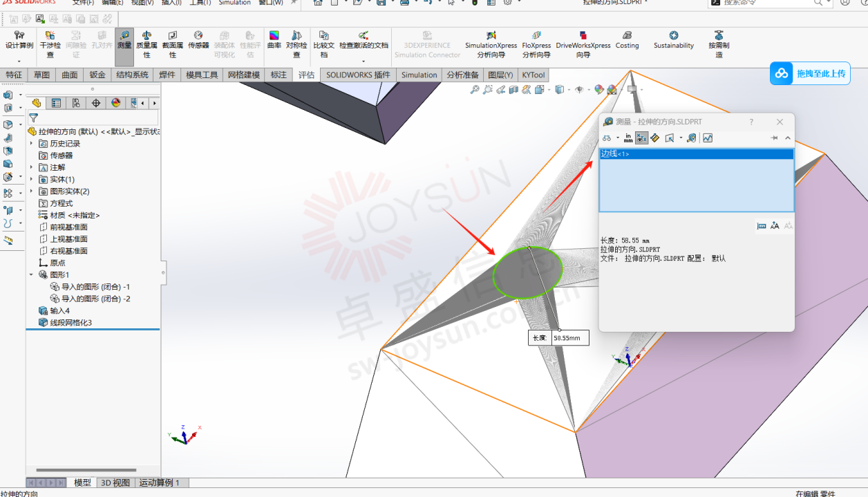
Task: Expand the 图形实体(2) tree node
Action: 31,191
